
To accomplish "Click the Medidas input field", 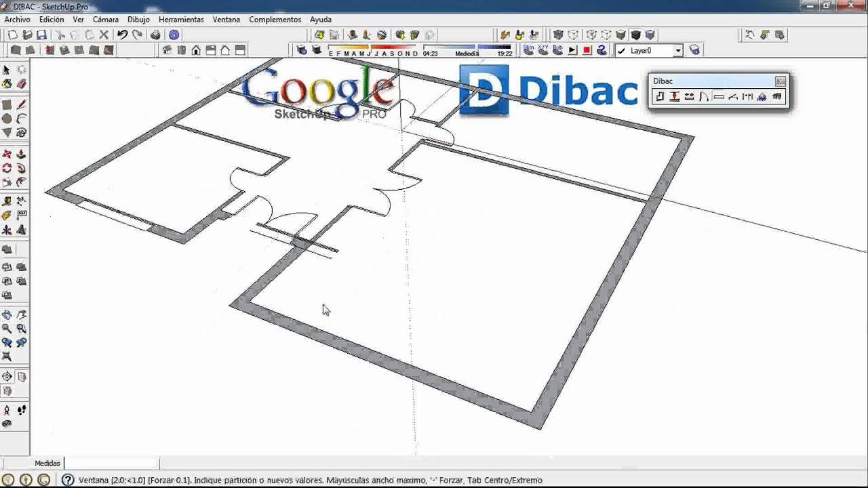I will [112, 464].
